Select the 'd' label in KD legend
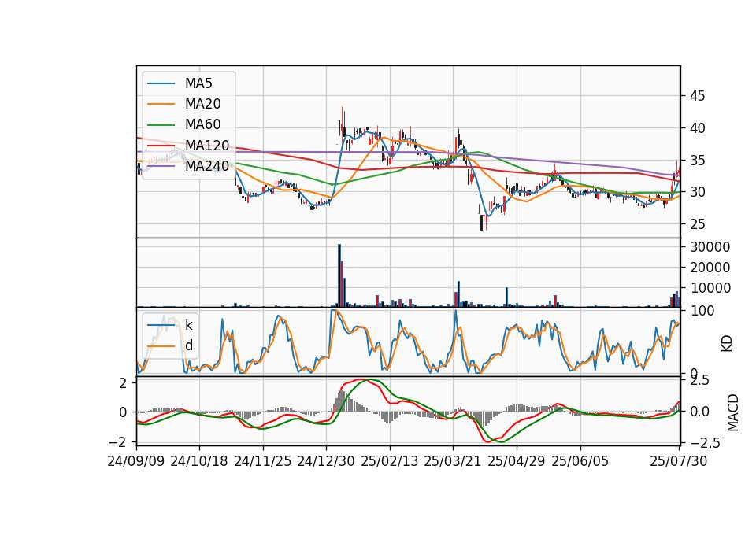The image size is (756, 543). (189, 345)
